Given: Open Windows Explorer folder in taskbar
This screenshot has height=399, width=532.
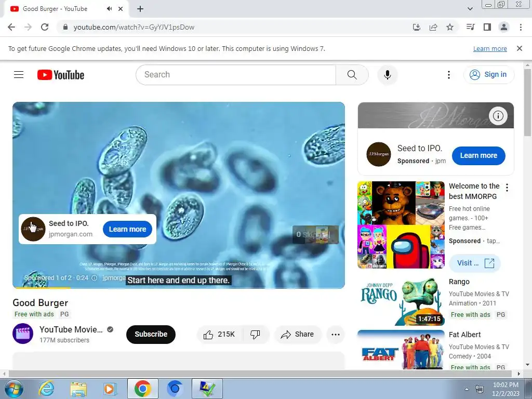Looking at the screenshot, I should click(x=79, y=389).
